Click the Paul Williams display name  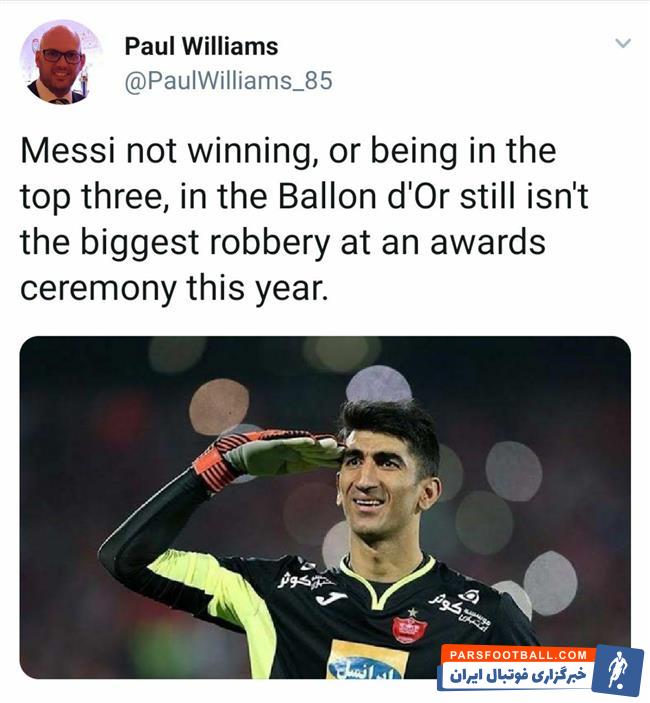point(201,46)
